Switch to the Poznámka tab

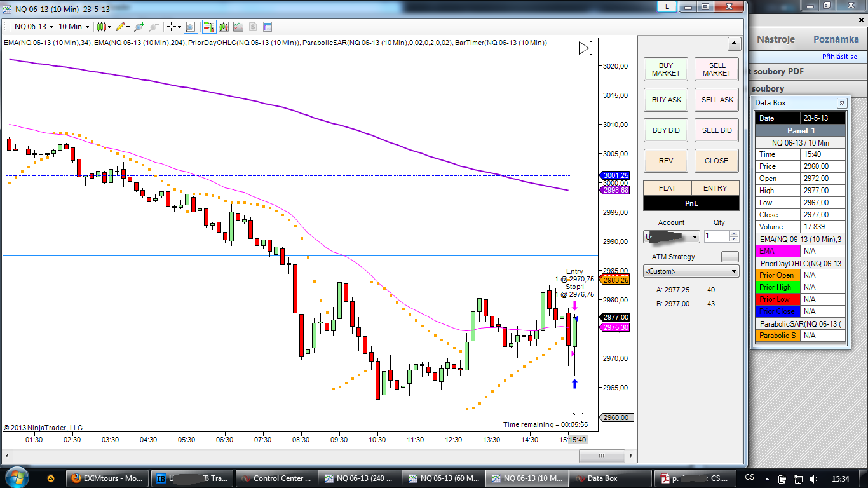[x=836, y=39]
